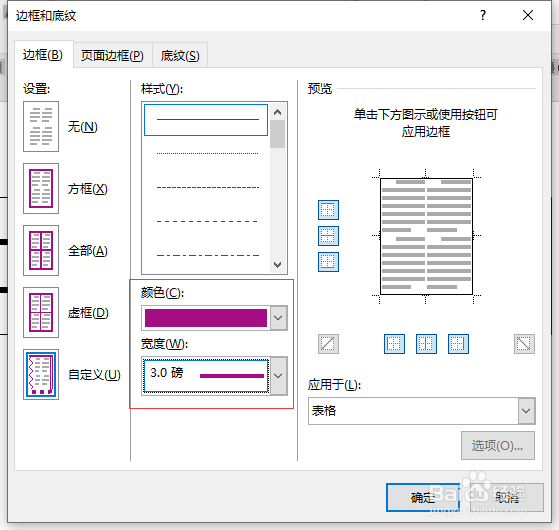The image size is (559, 530).
Task: Expand the 颜色(C) color dropdown arrow
Action: point(278,318)
